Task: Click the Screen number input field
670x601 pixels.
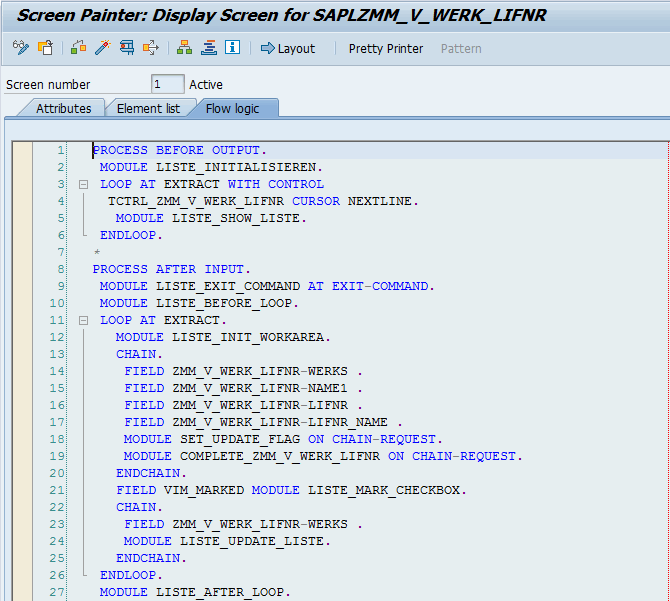Action: 168,84
